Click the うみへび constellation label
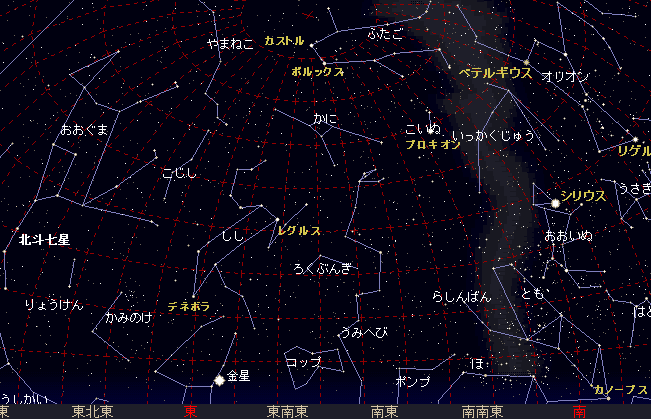 coord(362,332)
